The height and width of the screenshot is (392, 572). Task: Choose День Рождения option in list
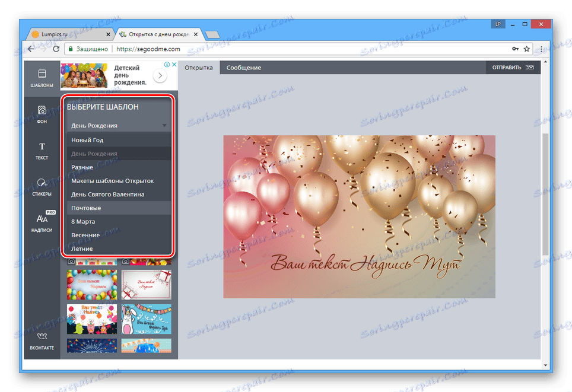pyautogui.click(x=119, y=154)
